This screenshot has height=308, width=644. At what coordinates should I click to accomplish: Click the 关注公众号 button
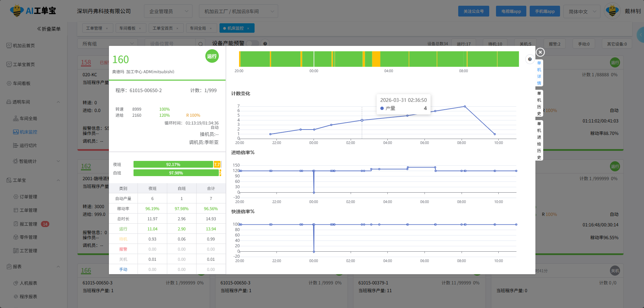point(473,11)
